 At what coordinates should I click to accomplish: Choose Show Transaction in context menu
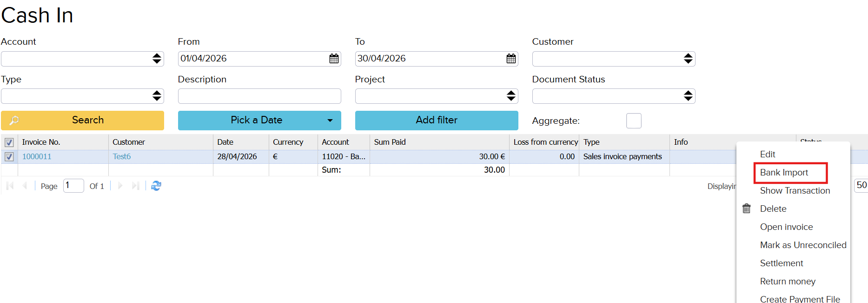tap(795, 191)
